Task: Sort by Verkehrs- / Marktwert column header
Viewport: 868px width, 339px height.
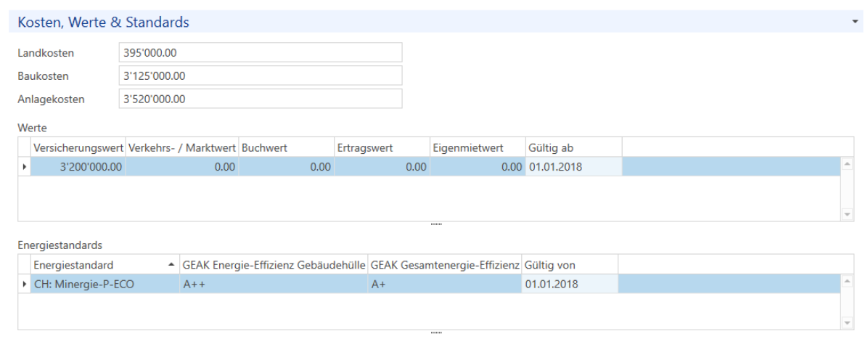Action: [182, 148]
